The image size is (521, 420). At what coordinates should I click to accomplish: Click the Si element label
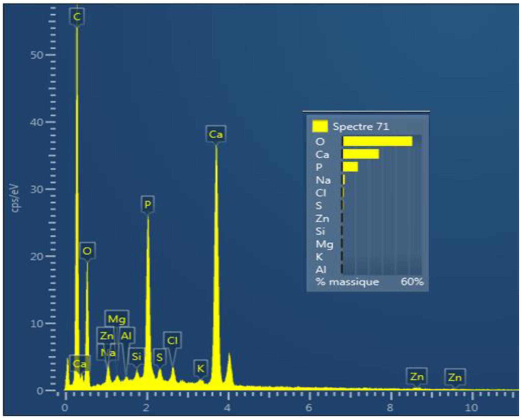pos(136,357)
